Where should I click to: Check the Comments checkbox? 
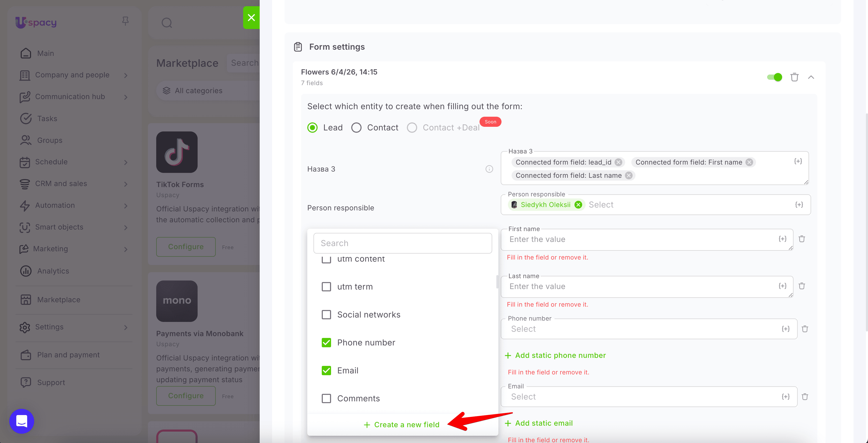[326, 398]
